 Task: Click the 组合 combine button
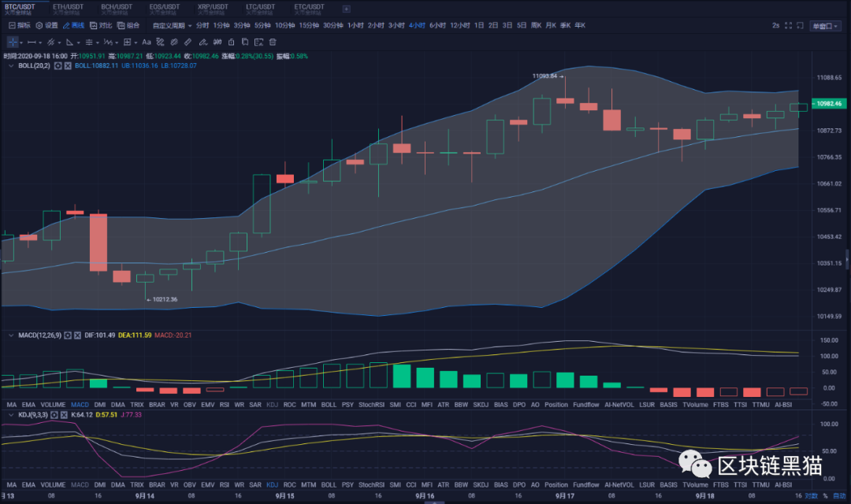click(x=128, y=25)
